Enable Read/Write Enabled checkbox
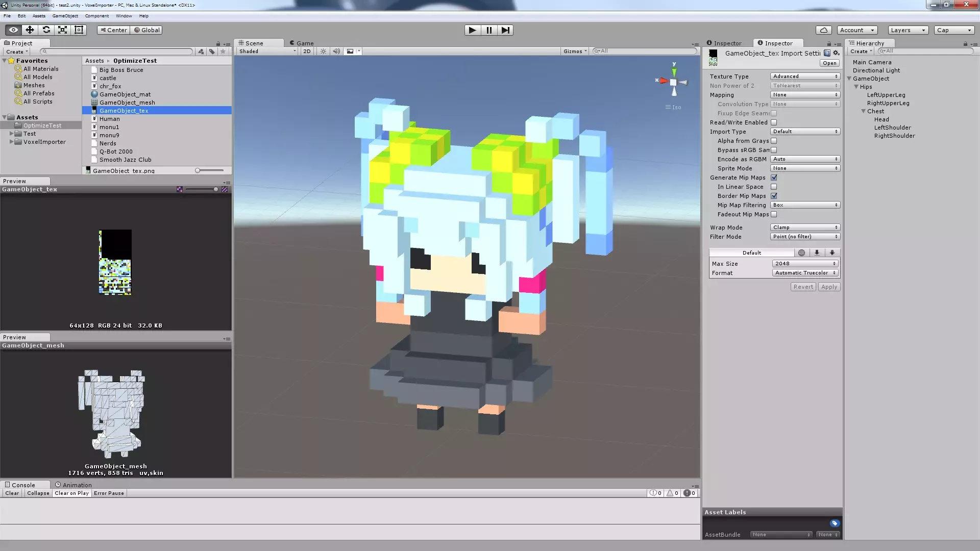This screenshot has height=551, width=980. point(774,122)
